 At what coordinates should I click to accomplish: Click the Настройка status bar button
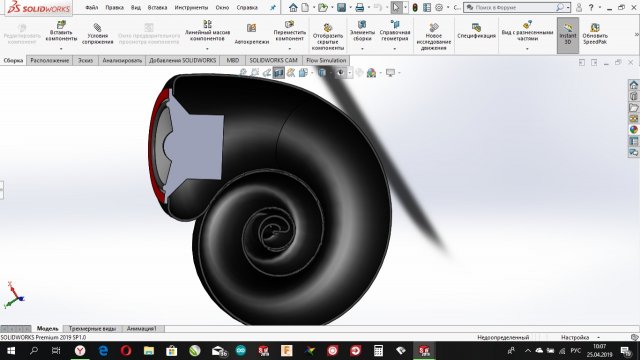point(575,338)
